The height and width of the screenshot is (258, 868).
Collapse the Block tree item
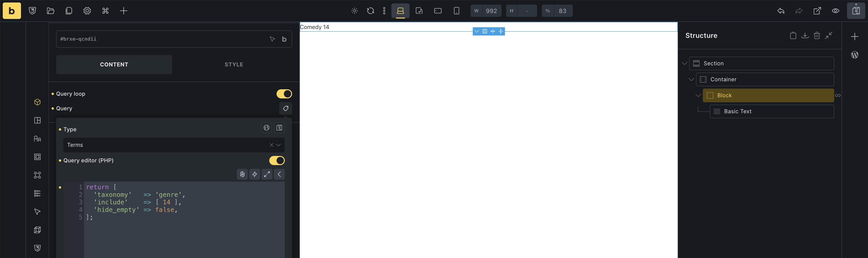point(698,95)
